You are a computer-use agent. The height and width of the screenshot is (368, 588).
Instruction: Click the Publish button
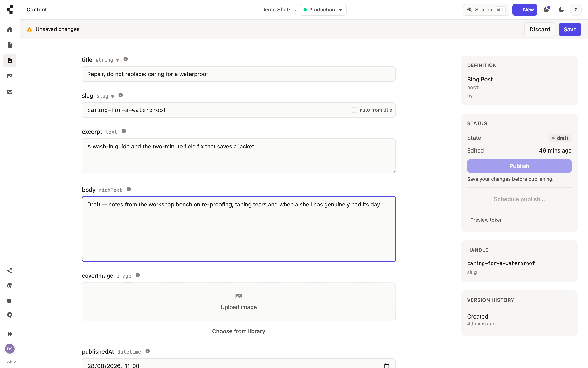(x=519, y=166)
